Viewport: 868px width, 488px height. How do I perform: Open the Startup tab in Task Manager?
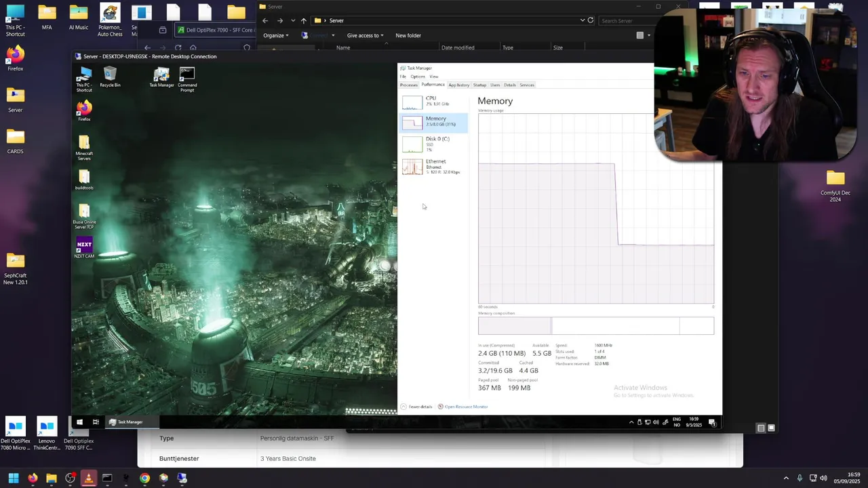(479, 85)
